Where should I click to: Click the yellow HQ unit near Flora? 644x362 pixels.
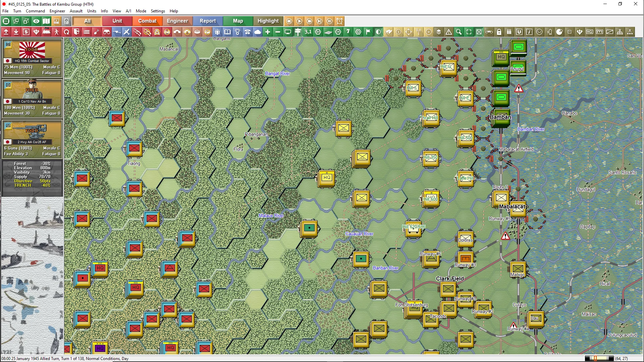pyautogui.click(x=327, y=178)
